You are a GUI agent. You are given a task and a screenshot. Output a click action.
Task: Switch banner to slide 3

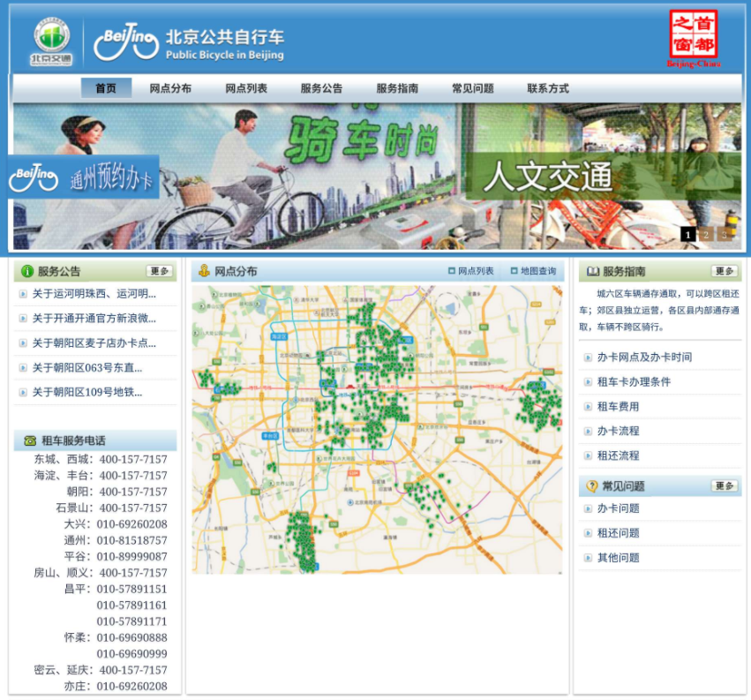[725, 234]
